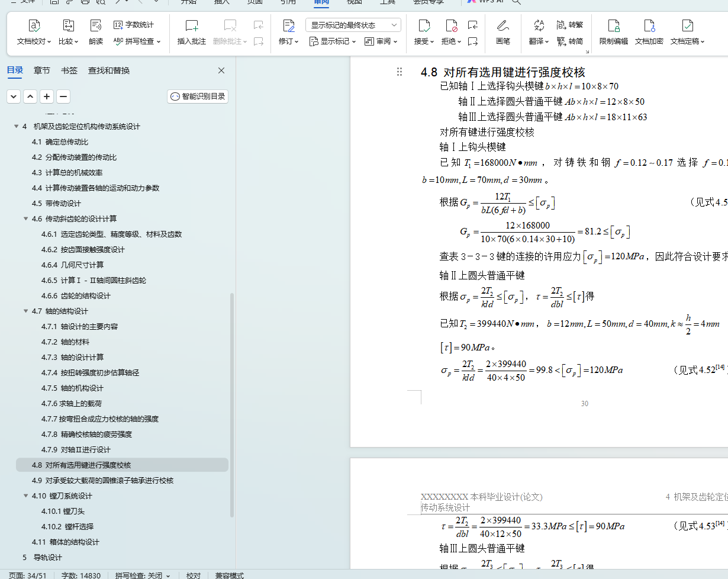Go to previous comment arrow icon
This screenshot has height=579, width=728.
click(258, 25)
